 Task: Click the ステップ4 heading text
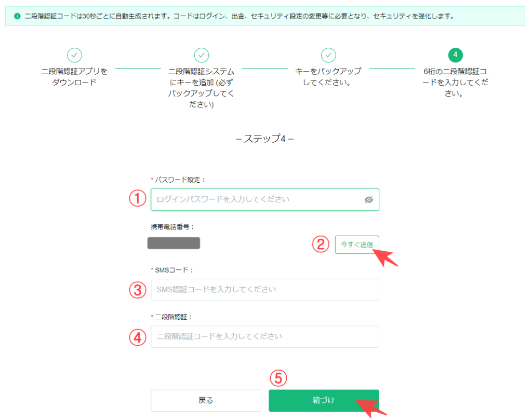click(x=264, y=139)
